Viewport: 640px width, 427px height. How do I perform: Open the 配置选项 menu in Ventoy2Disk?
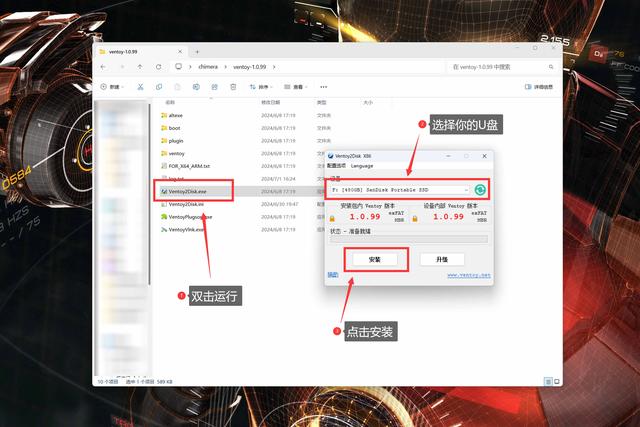pyautogui.click(x=336, y=166)
